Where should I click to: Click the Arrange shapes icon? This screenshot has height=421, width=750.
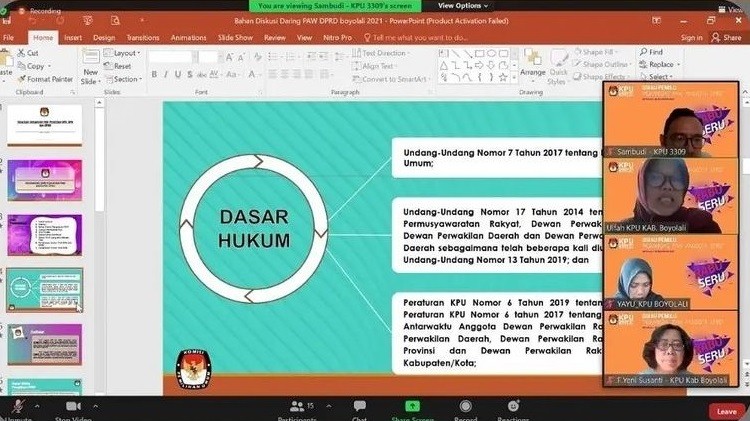point(532,65)
